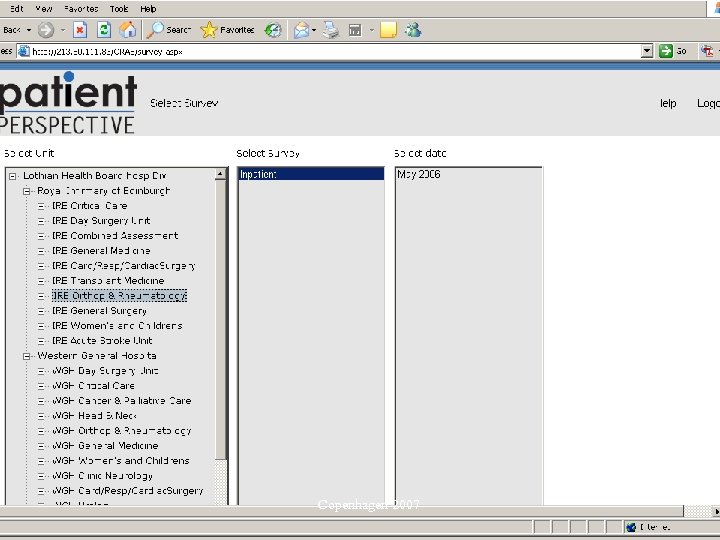720x540 pixels.
Task: Go to Home page icon
Action: tap(128, 30)
